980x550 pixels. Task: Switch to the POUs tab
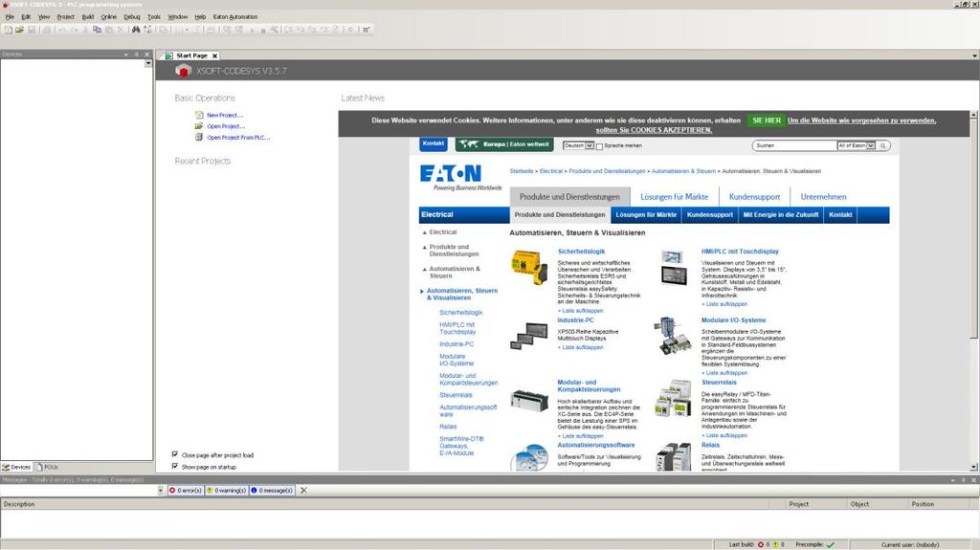tap(48, 467)
